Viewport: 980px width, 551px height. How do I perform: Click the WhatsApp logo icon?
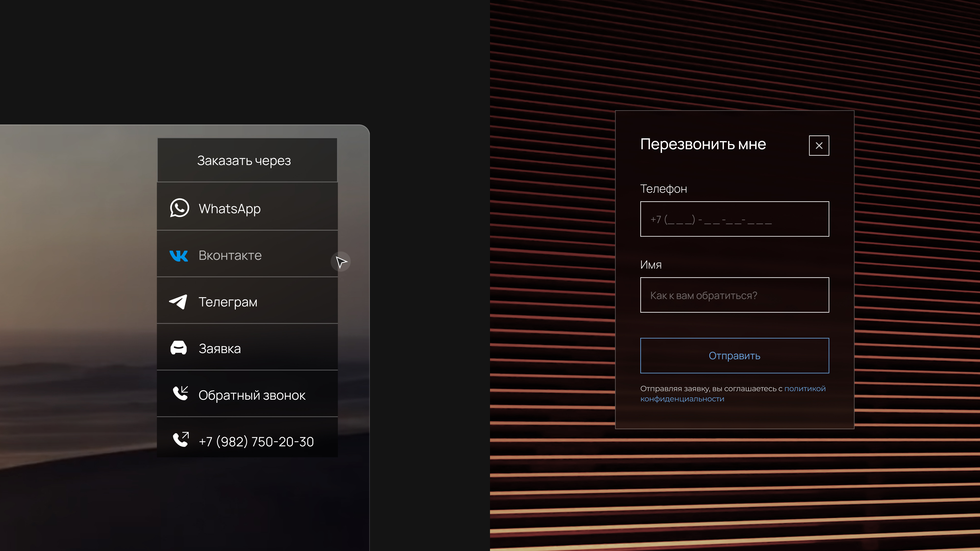179,208
